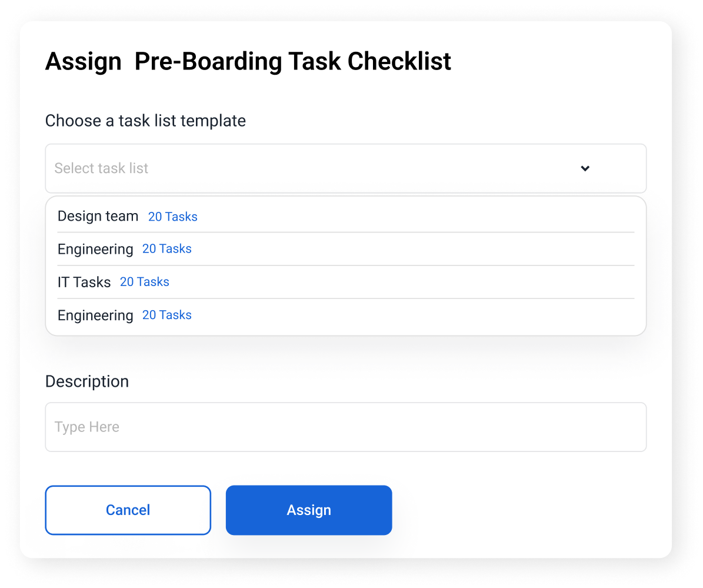
Task: Open the Select task list combo box
Action: click(x=345, y=168)
